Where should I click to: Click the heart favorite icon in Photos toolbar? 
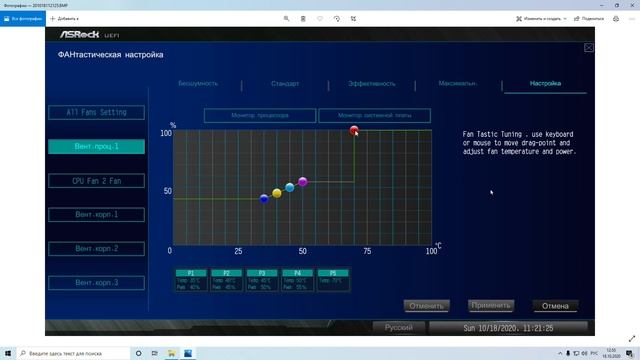[x=320, y=19]
